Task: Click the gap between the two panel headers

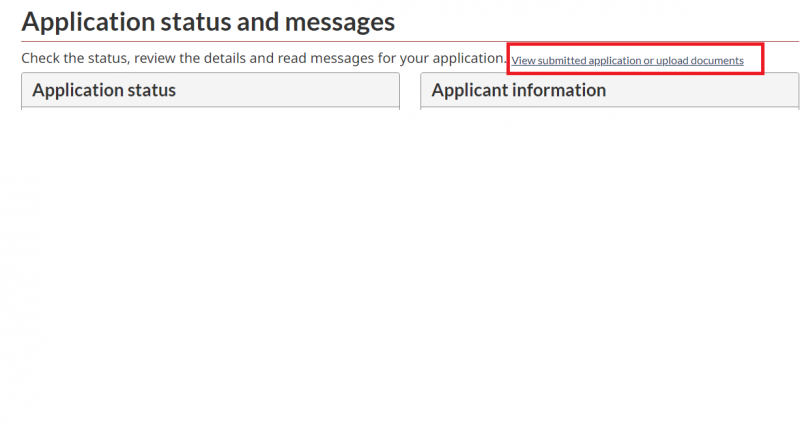Action: pyautogui.click(x=410, y=91)
